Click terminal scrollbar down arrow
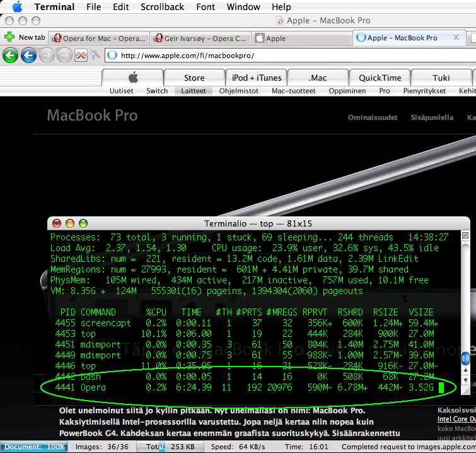 coord(465,381)
